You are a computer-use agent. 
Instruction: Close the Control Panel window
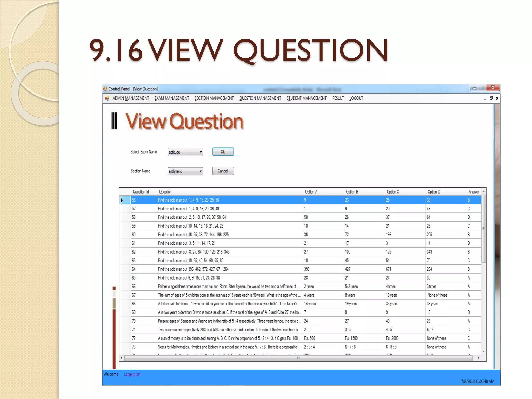(x=493, y=88)
